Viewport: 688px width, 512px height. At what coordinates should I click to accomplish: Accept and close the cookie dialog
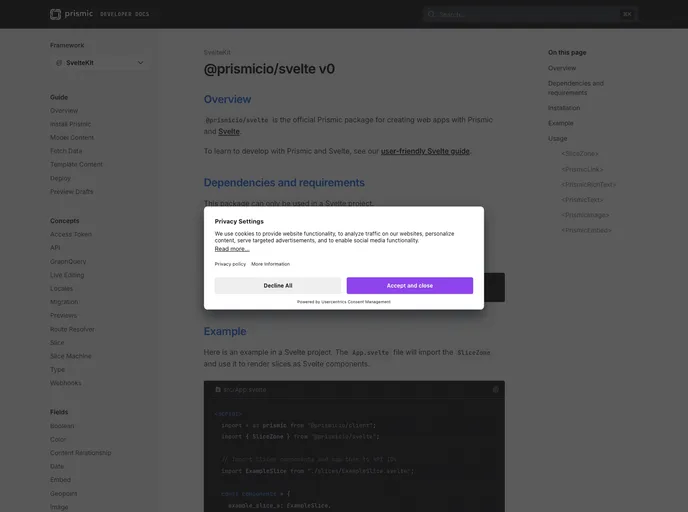point(409,285)
